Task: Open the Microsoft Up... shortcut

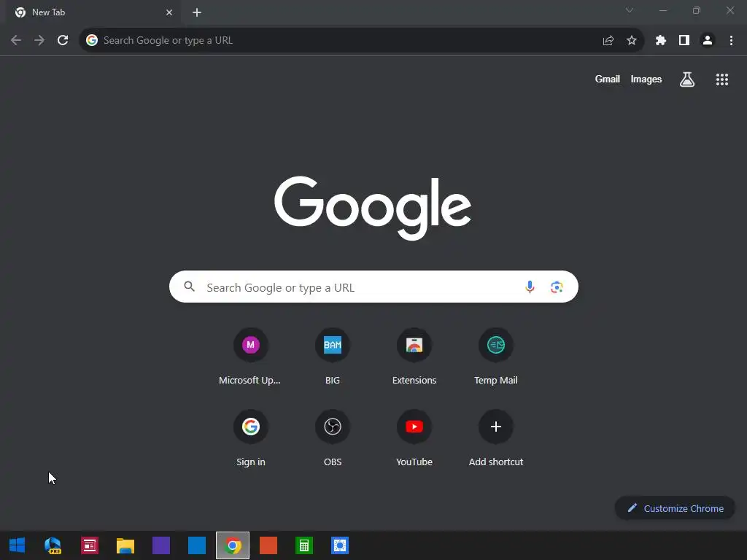Action: click(251, 356)
